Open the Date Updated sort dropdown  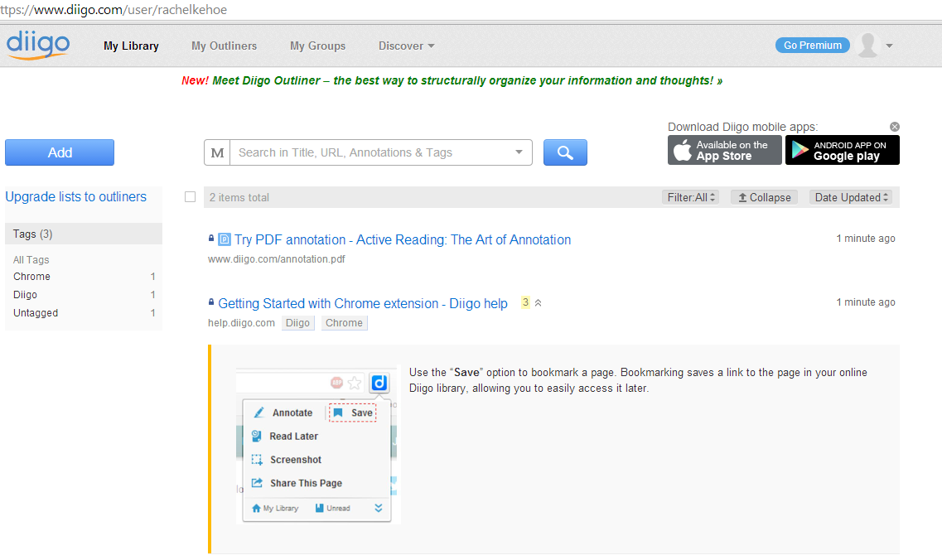tap(851, 197)
